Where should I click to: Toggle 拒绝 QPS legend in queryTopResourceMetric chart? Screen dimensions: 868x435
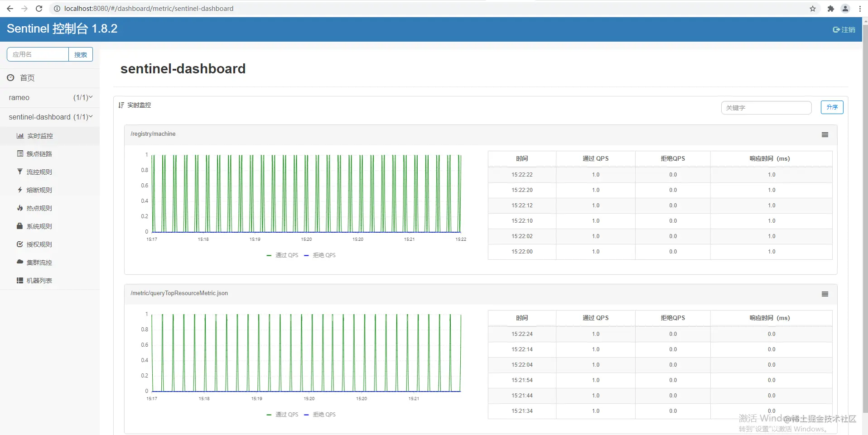point(320,415)
